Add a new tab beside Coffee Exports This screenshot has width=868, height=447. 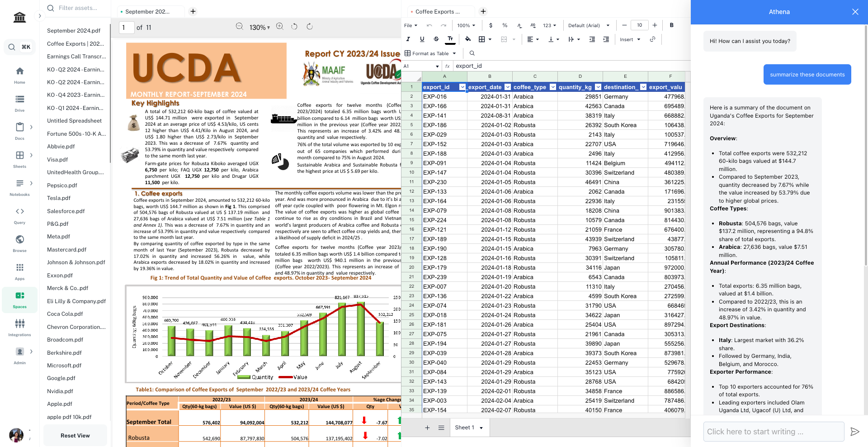[x=483, y=11]
